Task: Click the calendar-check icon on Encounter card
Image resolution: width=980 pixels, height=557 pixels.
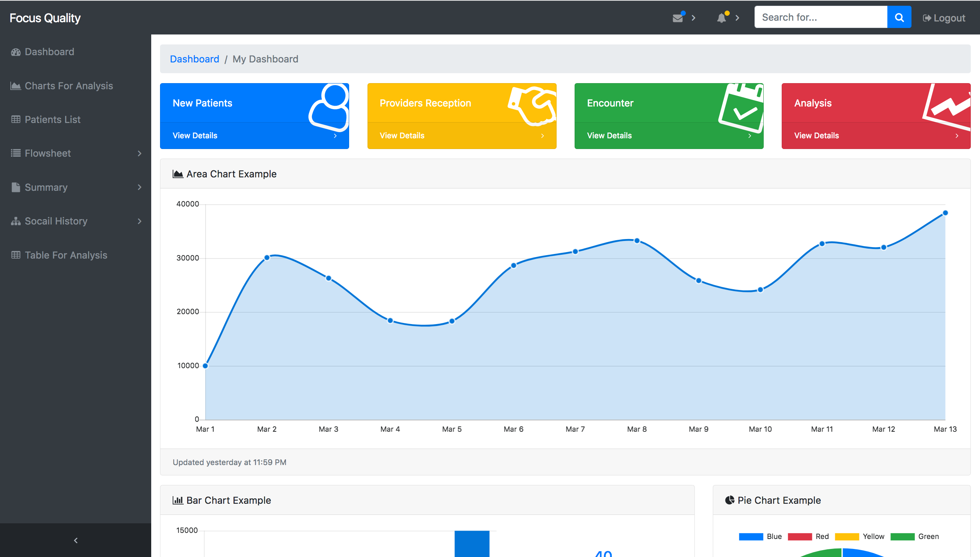Action: [741, 108]
